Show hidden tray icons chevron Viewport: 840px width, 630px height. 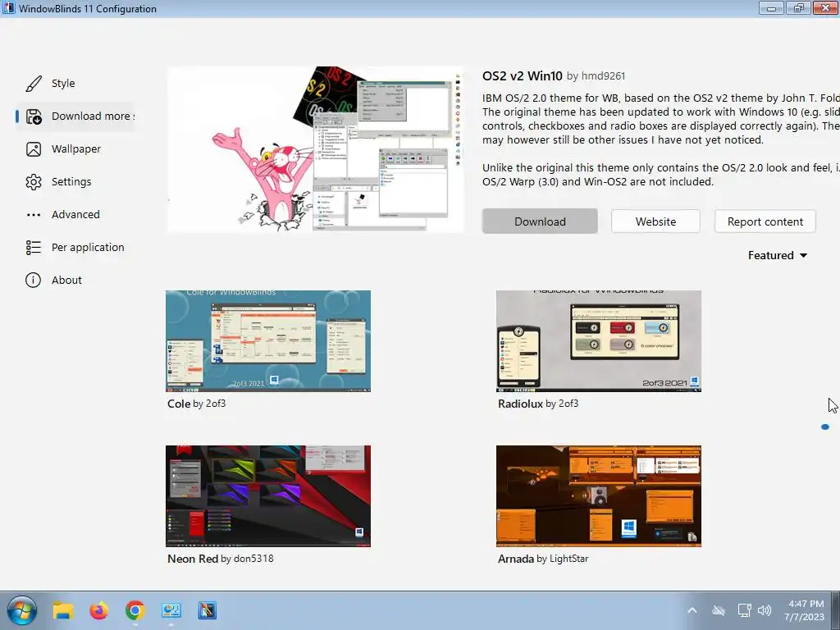point(692,610)
